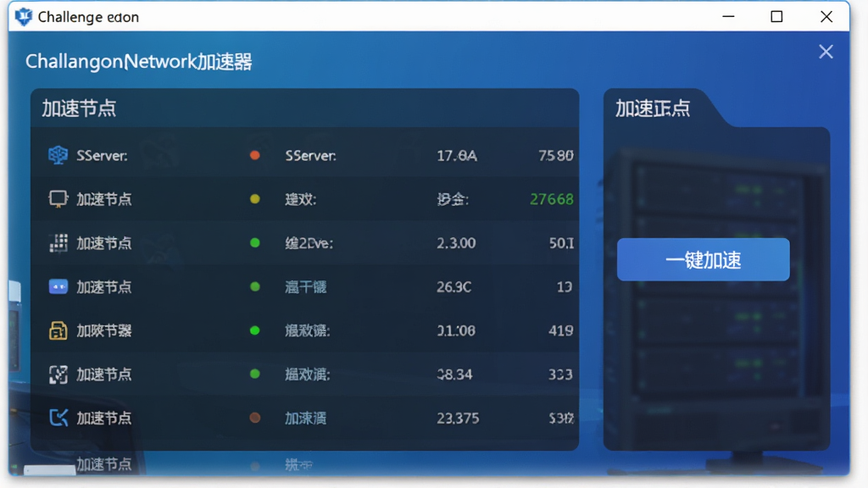868x488 pixels.
Task: Select the value 23.375 in the last full row
Action: (458, 419)
